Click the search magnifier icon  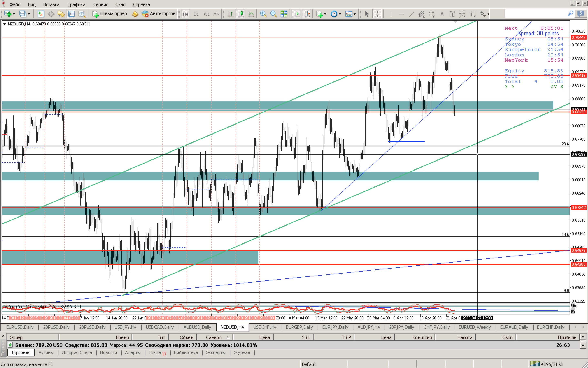(570, 13)
